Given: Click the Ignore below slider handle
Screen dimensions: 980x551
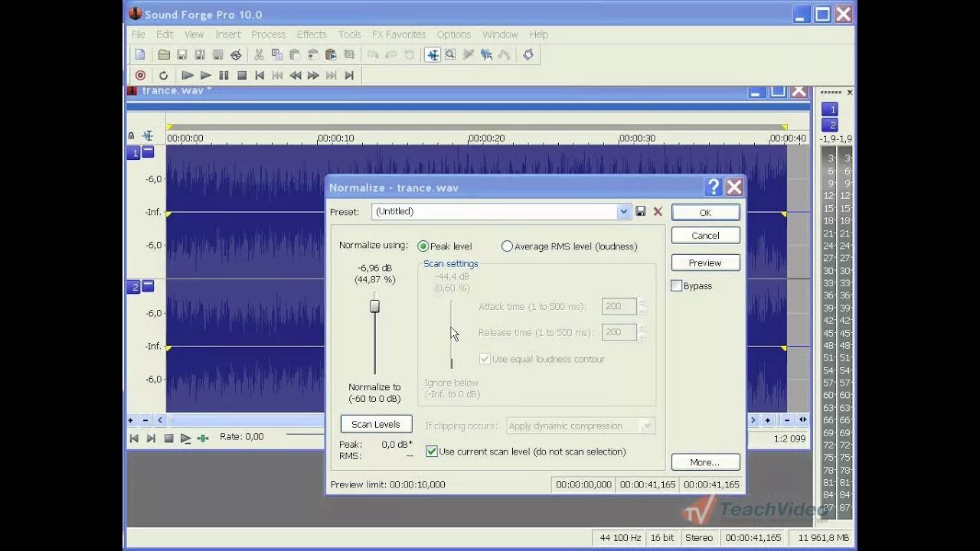Looking at the screenshot, I should [451, 364].
